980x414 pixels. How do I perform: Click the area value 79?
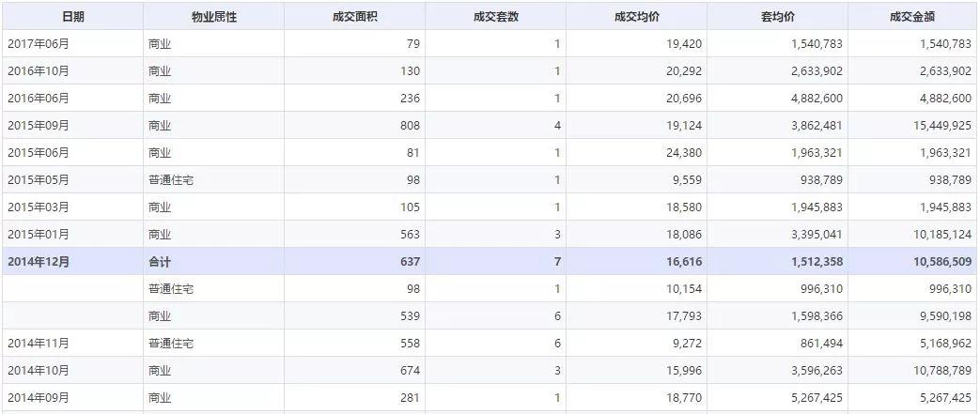412,44
